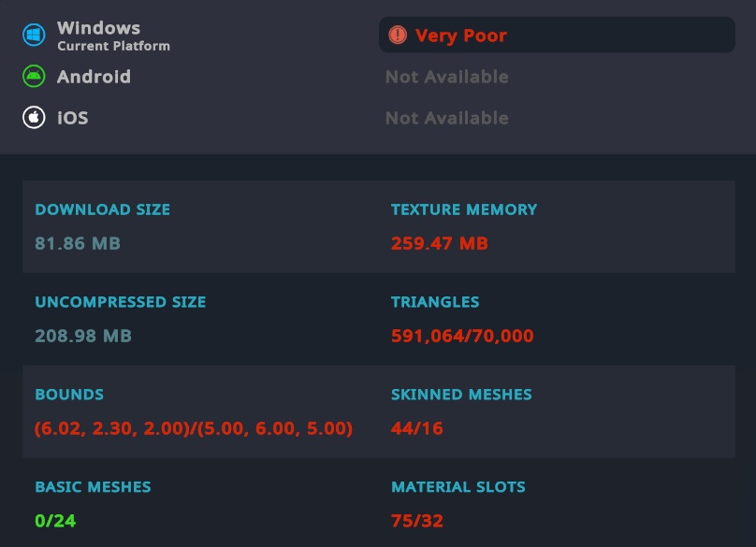The width and height of the screenshot is (756, 547).
Task: Select the Apple iOS icon
Action: pos(34,117)
